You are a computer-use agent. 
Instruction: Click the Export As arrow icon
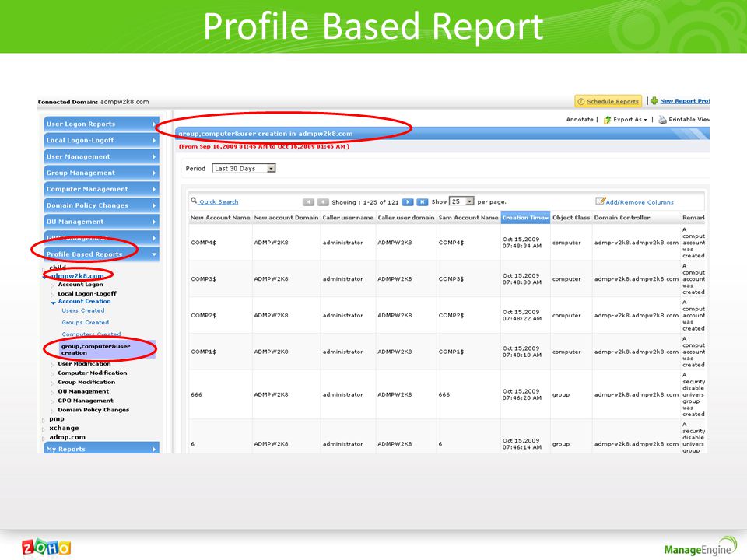607,120
